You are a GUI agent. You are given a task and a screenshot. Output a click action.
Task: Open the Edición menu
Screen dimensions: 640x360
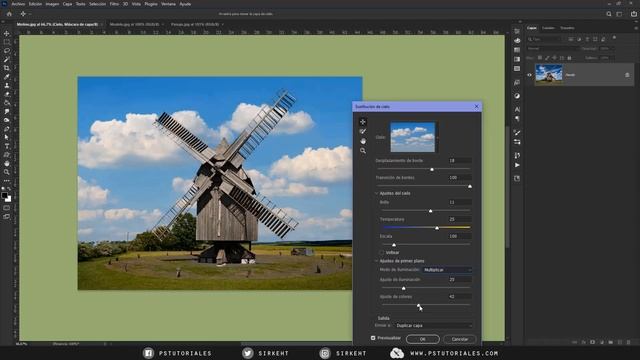(x=35, y=4)
